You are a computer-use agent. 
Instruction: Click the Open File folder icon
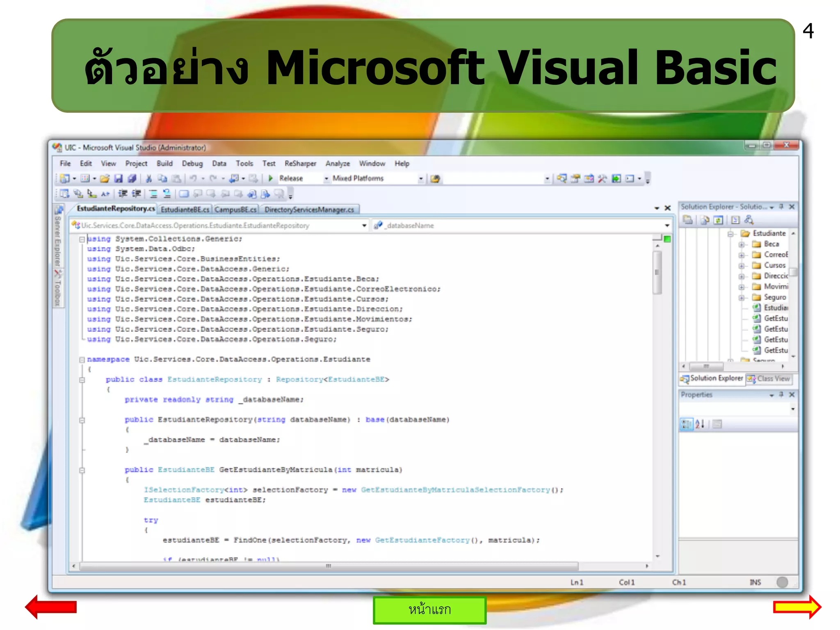tap(105, 178)
